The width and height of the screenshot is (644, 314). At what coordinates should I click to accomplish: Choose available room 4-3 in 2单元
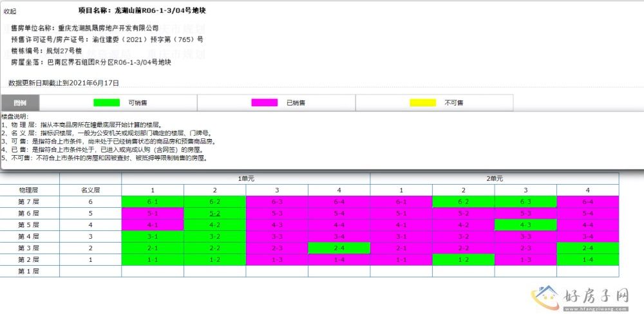[526, 225]
